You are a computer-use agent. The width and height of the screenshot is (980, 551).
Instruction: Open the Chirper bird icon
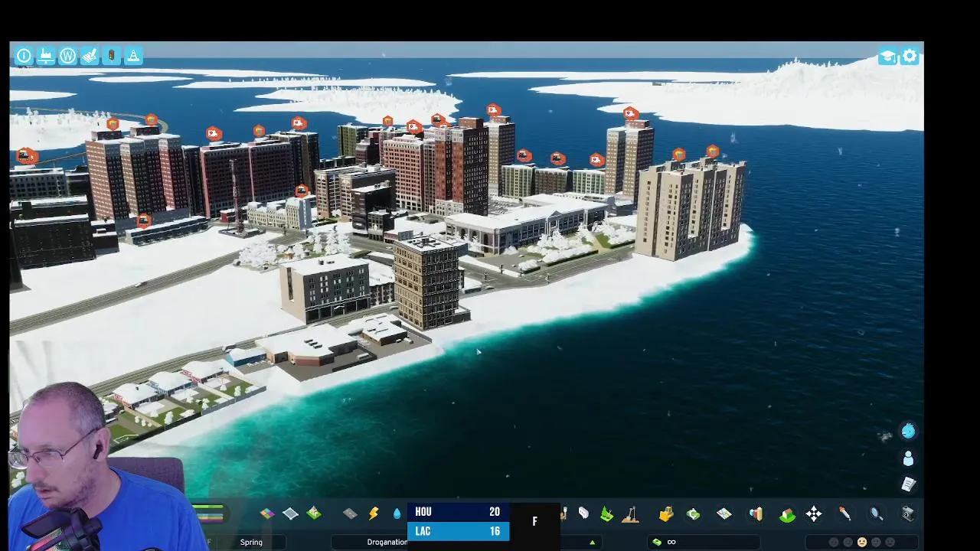pos(908,431)
